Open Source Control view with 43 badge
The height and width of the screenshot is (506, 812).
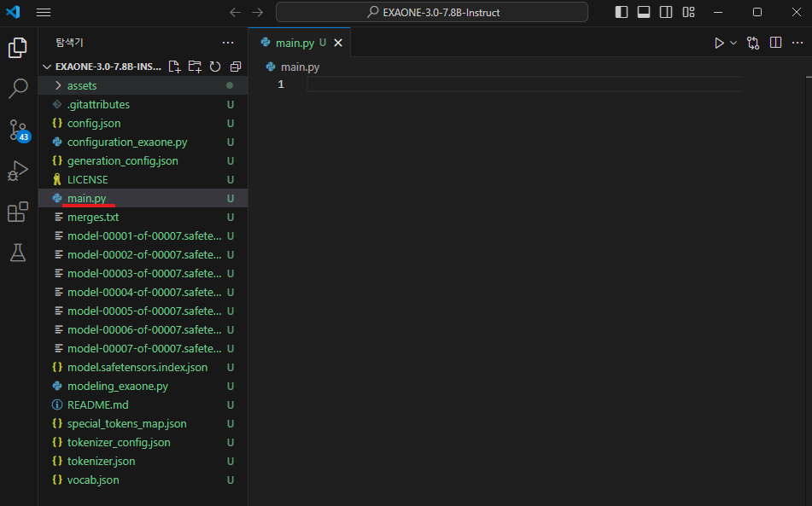(19, 130)
